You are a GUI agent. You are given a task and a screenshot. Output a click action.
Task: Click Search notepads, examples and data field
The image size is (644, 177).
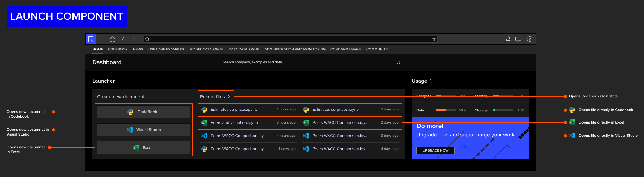pos(311,62)
